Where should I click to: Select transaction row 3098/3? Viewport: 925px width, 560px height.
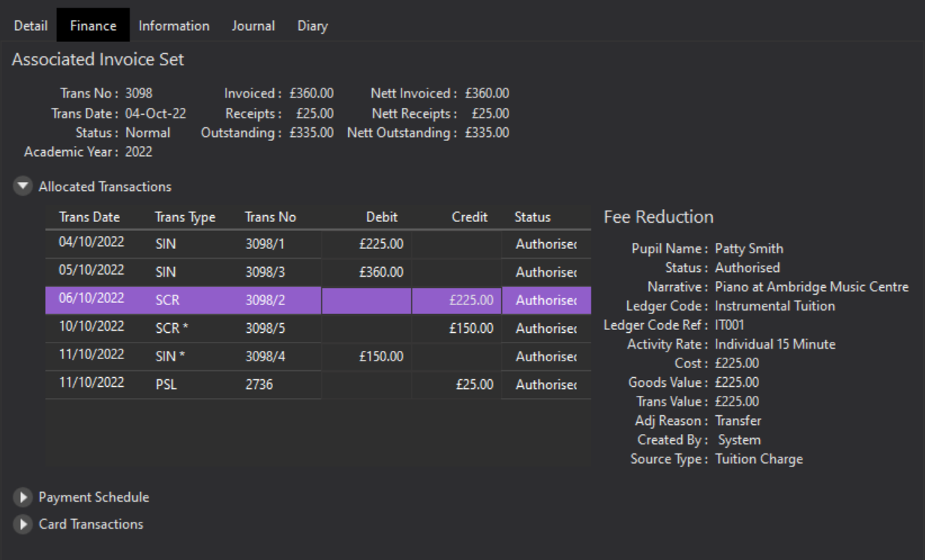(x=318, y=272)
